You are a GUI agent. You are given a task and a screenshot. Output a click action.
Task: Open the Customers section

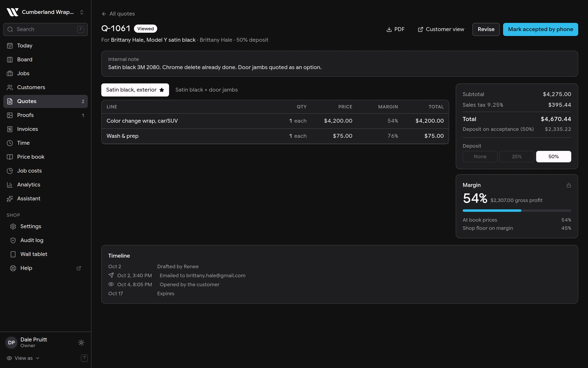[46, 87]
